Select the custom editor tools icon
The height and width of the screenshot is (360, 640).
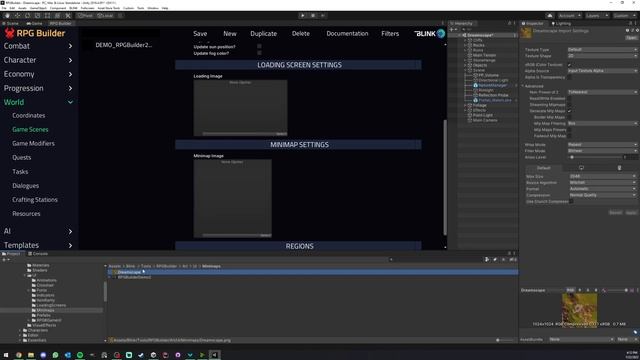(x=68, y=16)
